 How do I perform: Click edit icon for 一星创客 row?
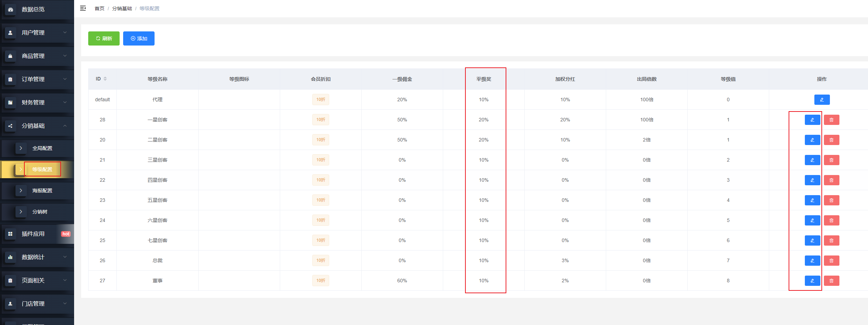tap(812, 120)
